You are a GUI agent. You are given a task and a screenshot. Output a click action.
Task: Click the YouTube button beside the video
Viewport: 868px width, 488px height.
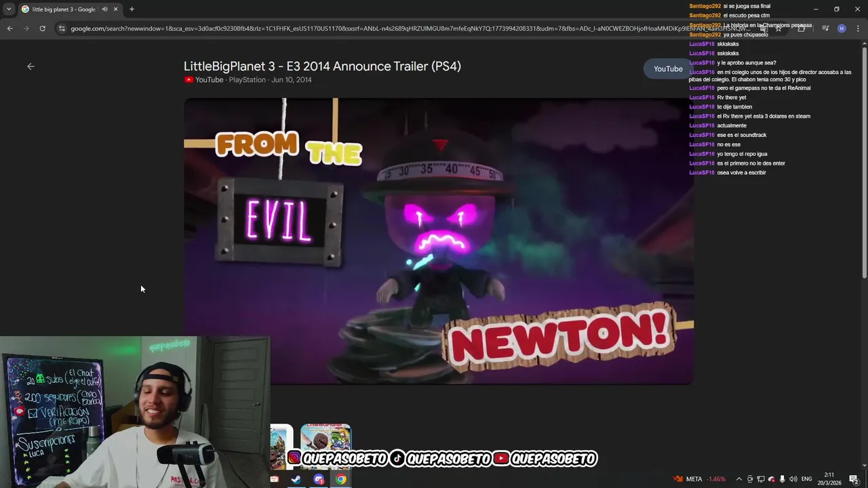[667, 68]
